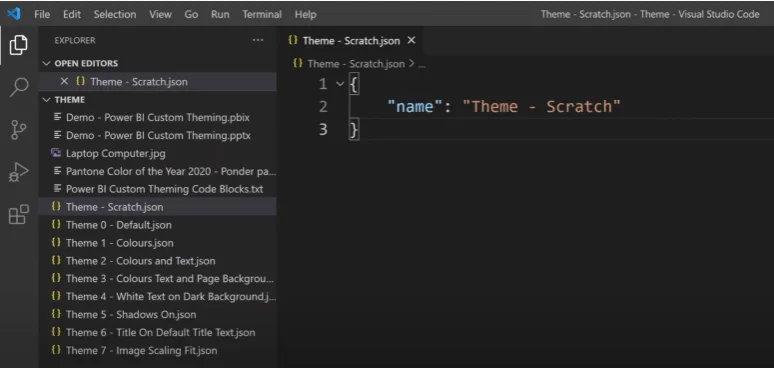Screen dimensions: 774x368
Task: Fold the JSON object at line 1
Action: 340,84
